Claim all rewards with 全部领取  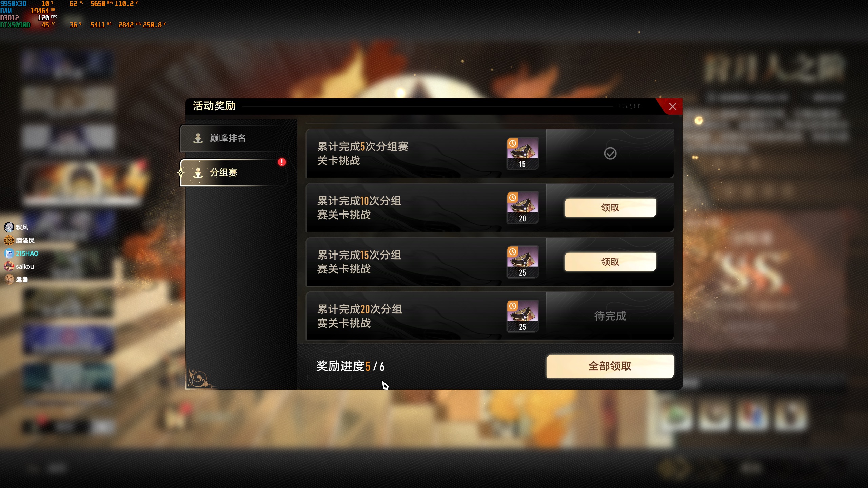point(610,366)
